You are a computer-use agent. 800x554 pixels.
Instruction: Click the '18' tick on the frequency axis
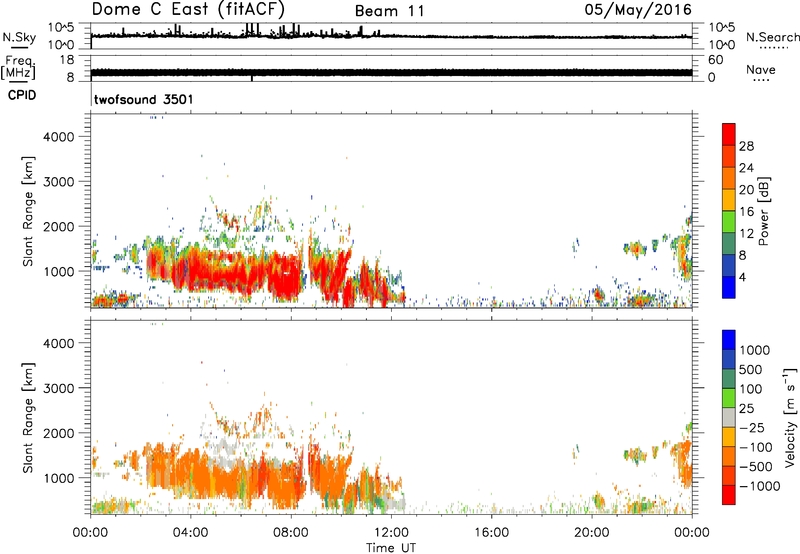point(67,60)
